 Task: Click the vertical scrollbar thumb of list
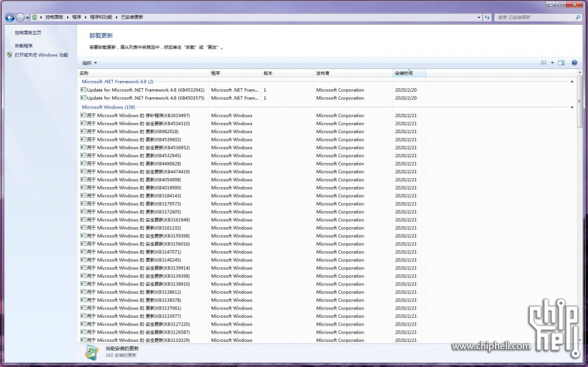580,101
